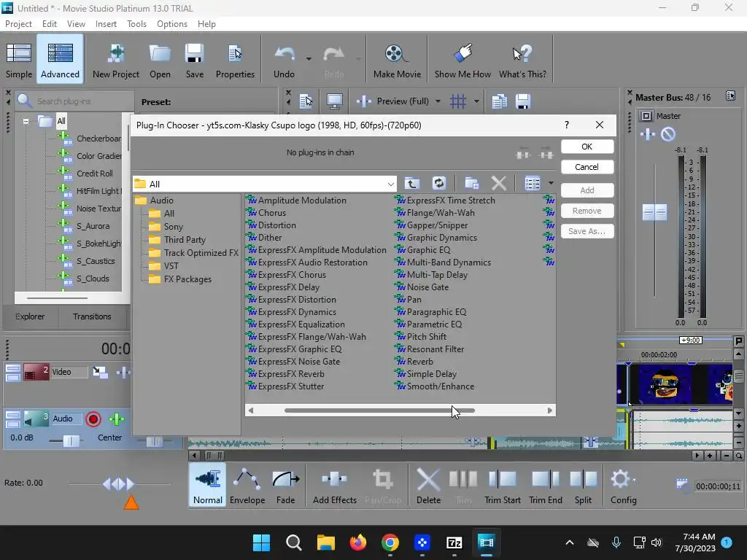Viewport: 747px width, 560px height.
Task: Arm the Audio track record button
Action: (x=93, y=419)
